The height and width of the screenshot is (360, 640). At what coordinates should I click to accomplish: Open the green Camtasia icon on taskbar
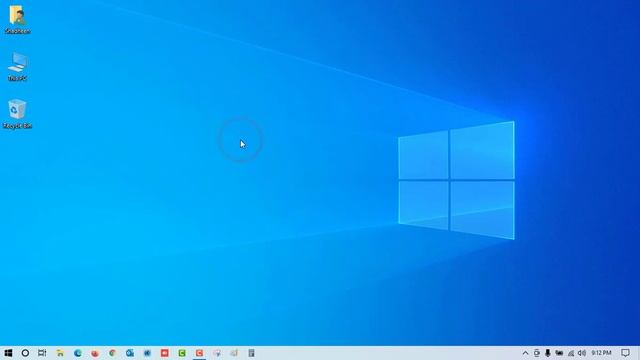pos(182,353)
